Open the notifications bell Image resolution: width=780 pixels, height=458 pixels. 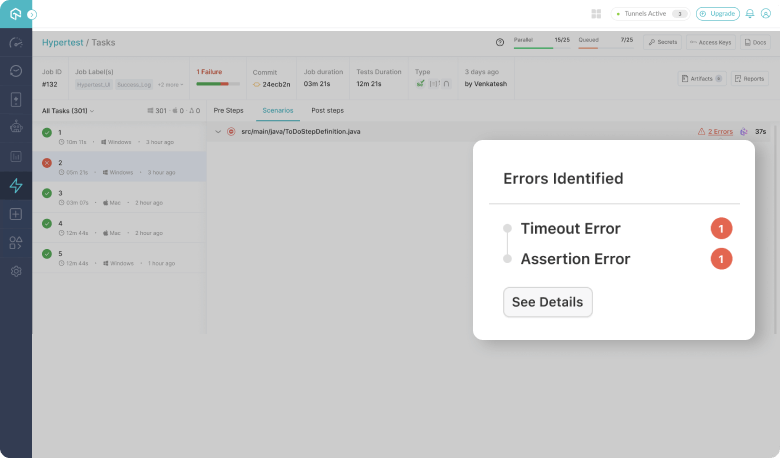[x=750, y=14]
